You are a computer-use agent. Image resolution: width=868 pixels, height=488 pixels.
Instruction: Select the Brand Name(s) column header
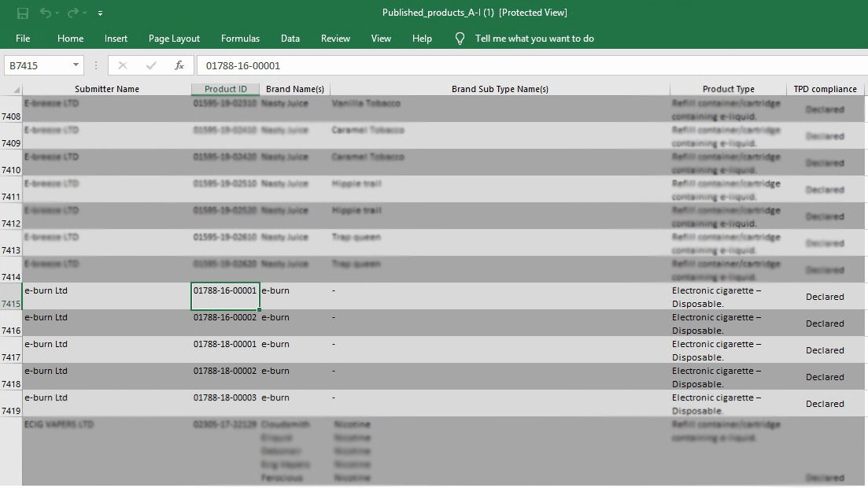pyautogui.click(x=294, y=89)
